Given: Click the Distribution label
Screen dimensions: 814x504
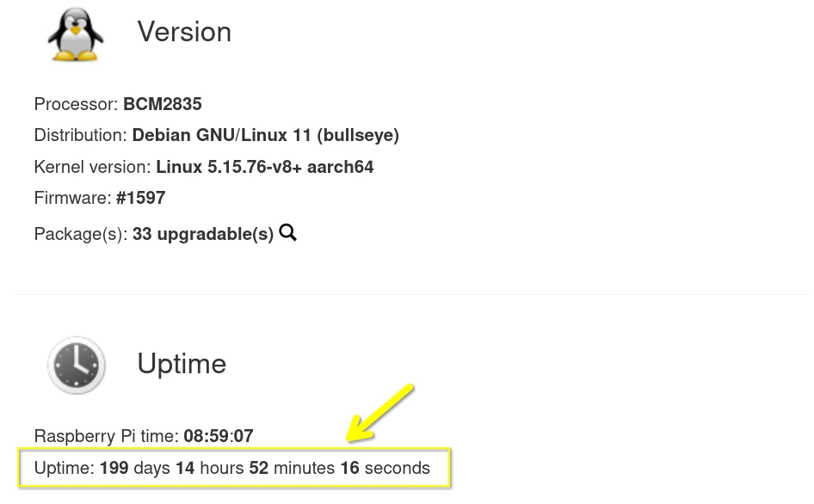Looking at the screenshot, I should (80, 135).
